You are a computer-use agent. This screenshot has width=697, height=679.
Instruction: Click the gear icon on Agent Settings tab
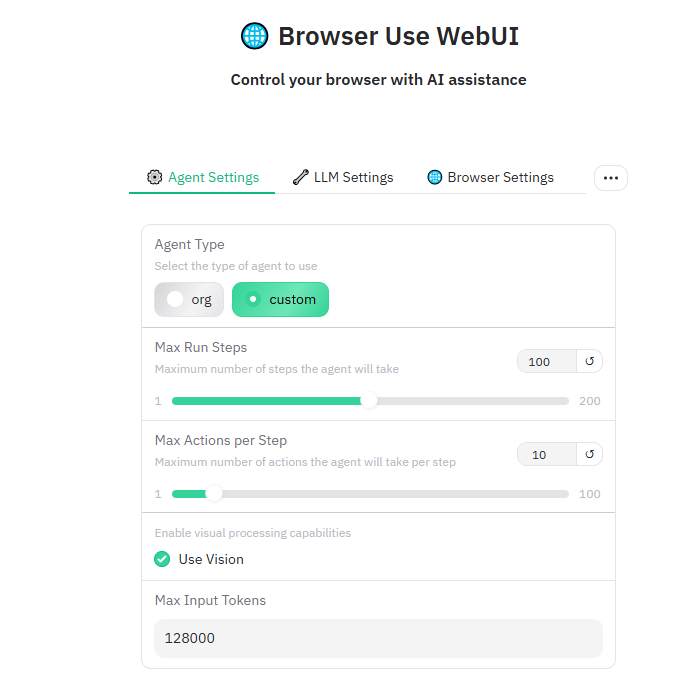154,177
